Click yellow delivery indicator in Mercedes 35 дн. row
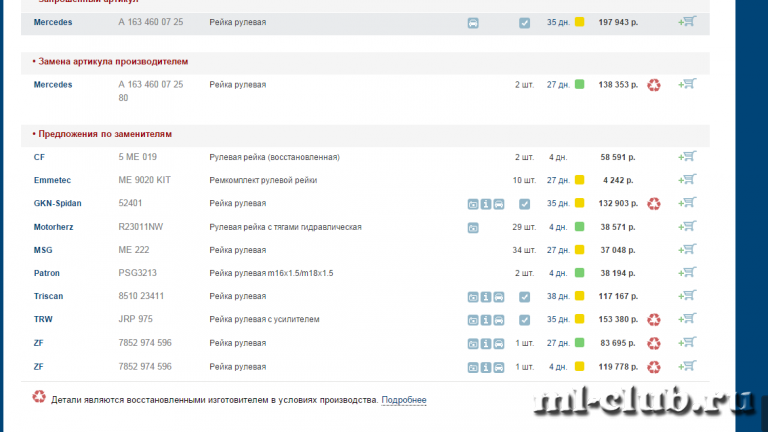768x432 pixels. tap(579, 22)
